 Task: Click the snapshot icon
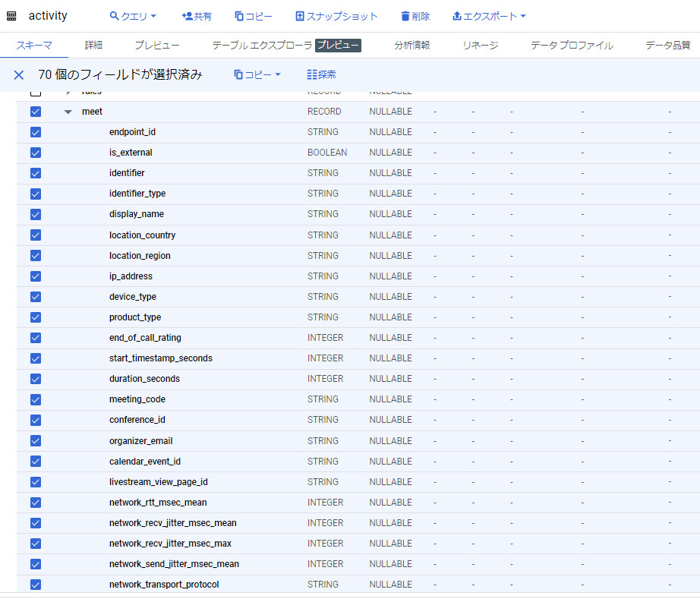300,16
